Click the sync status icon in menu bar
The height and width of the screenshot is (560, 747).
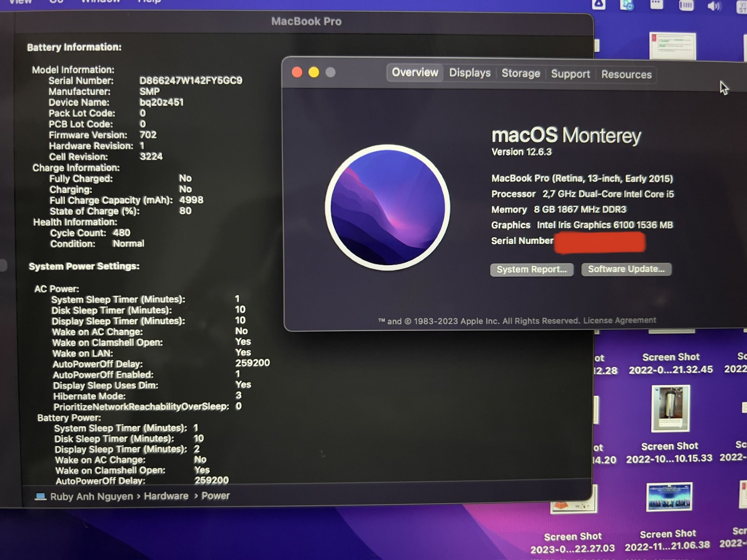tap(627, 5)
